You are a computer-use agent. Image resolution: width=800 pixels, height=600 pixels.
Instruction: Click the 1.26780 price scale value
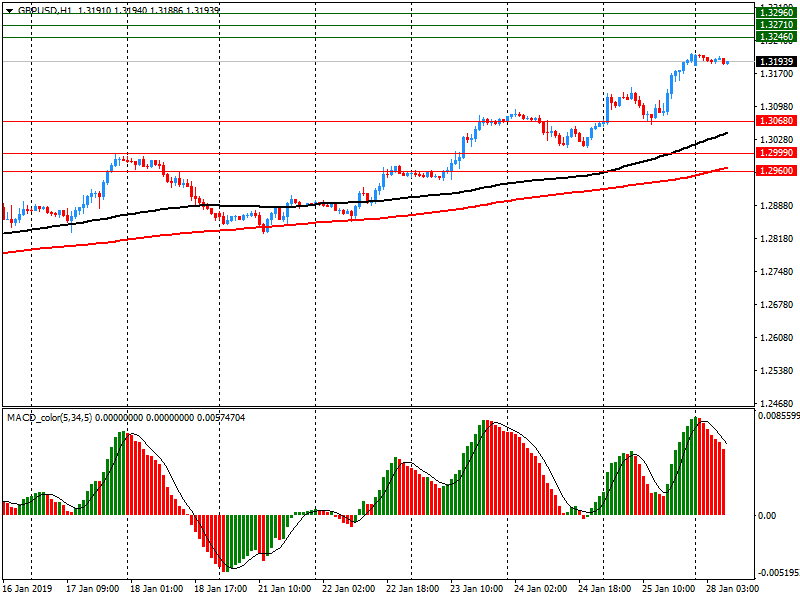point(777,305)
